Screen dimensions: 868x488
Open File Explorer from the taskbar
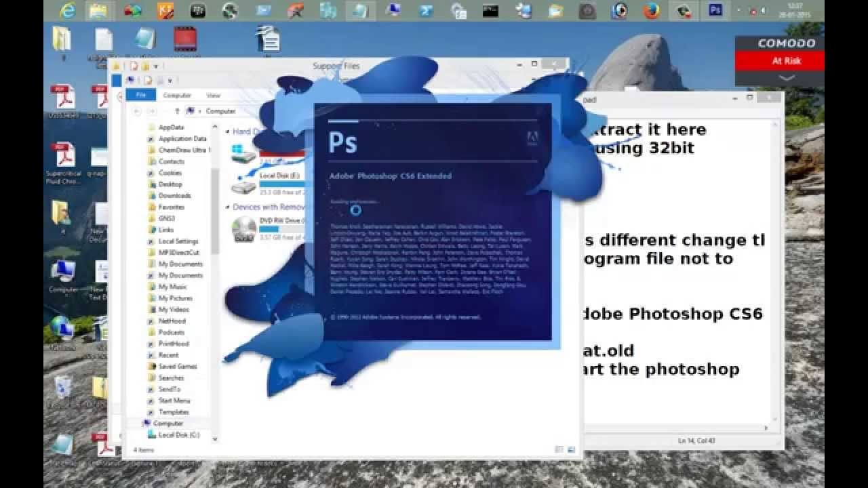(x=99, y=10)
